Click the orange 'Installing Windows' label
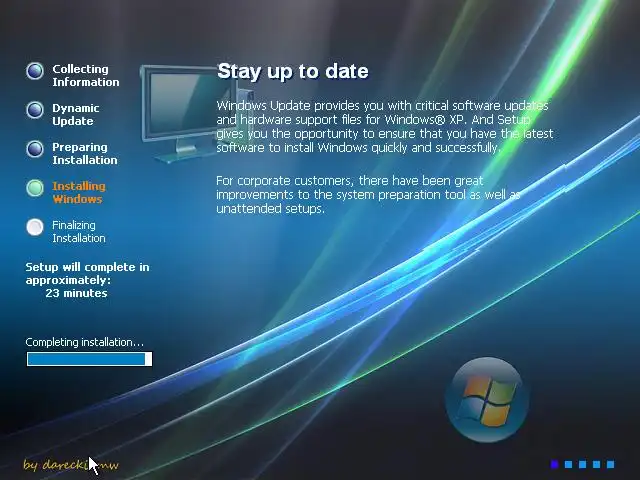 click(x=79, y=193)
